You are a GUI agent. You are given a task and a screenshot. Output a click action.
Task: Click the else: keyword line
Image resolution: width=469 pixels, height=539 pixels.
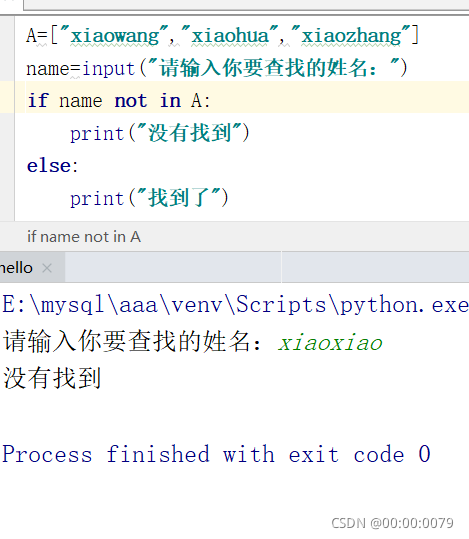coord(53,166)
